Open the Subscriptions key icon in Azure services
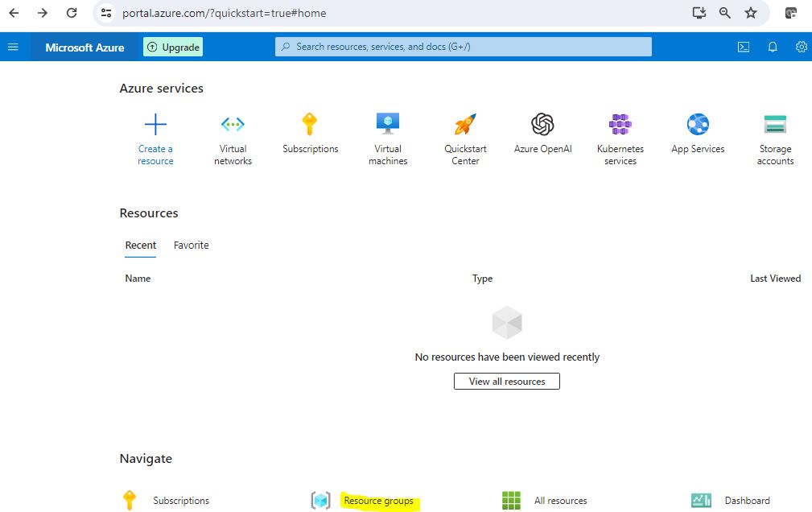Viewport: 812px width, 512px height. 310,125
